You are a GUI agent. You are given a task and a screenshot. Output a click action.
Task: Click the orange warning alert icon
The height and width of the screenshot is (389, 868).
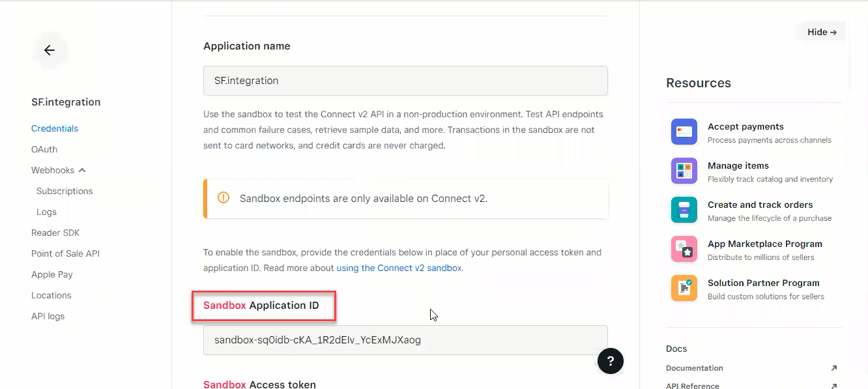coord(224,198)
